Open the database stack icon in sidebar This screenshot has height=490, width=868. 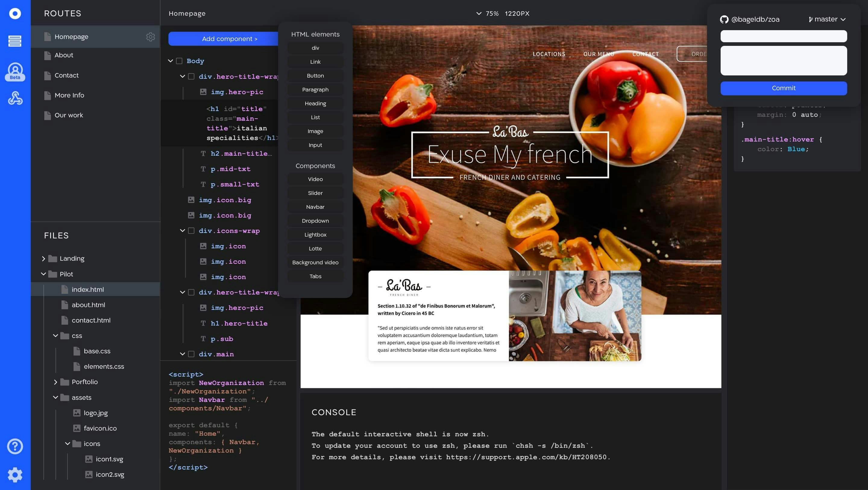point(15,41)
